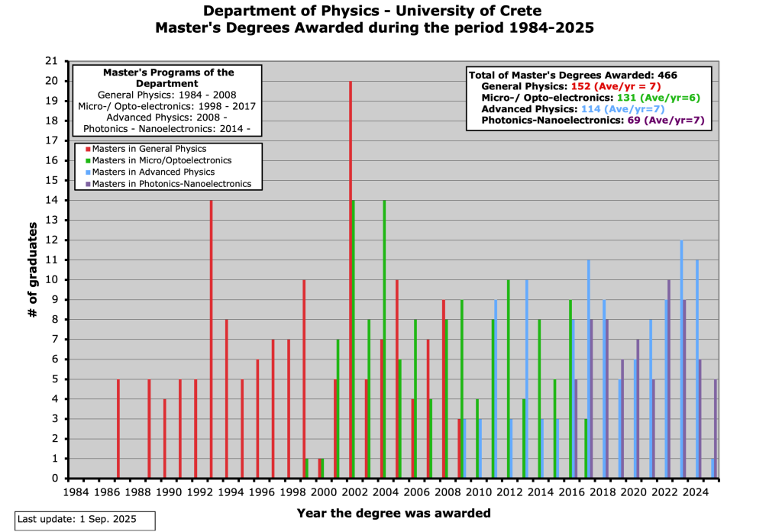This screenshot has height=532, width=782.
Task: Click 'Total of Master's Degrees Awarded: 466' text
Action: click(x=573, y=76)
